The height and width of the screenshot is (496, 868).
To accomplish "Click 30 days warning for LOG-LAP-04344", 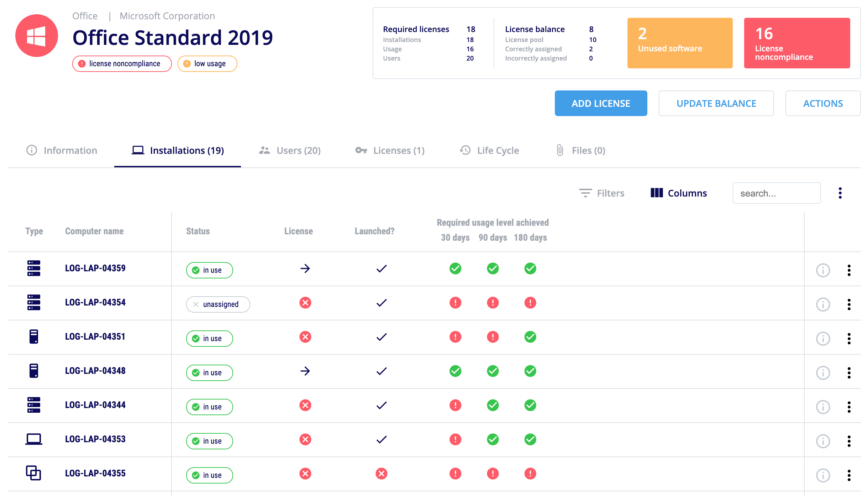I will coord(456,405).
